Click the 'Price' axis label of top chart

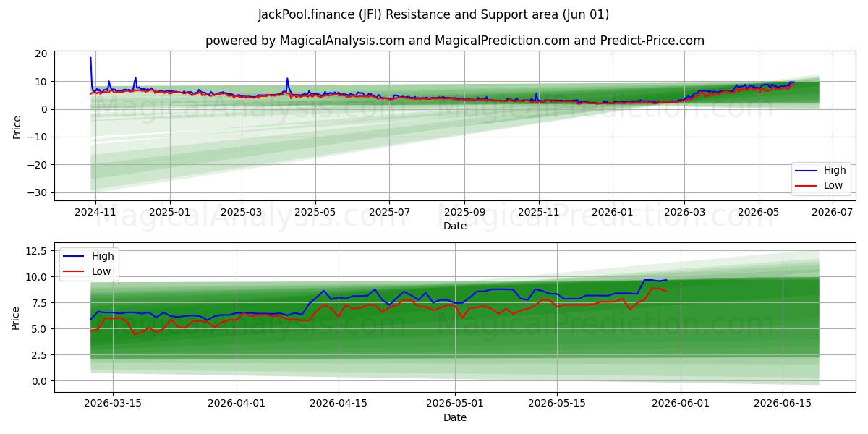17,125
